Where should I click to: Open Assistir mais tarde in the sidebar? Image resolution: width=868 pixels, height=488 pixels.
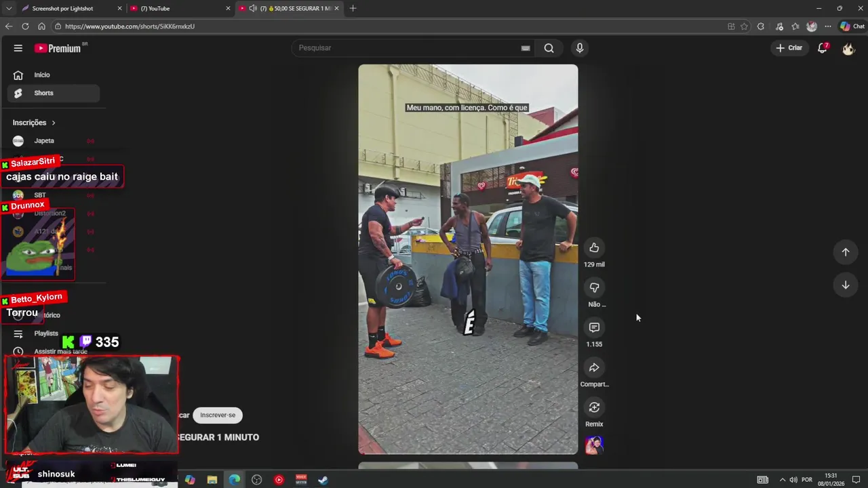coord(60,351)
